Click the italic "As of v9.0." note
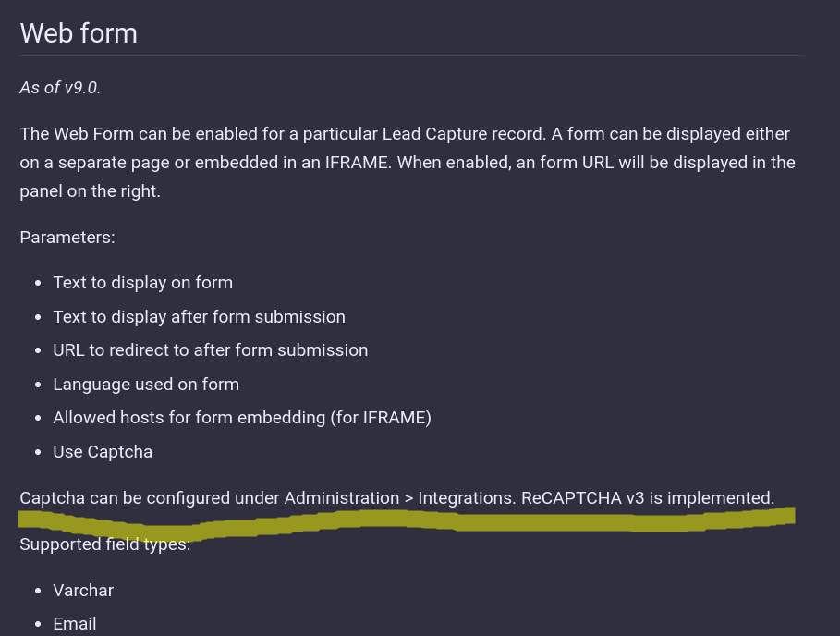The image size is (840, 636). click(60, 88)
